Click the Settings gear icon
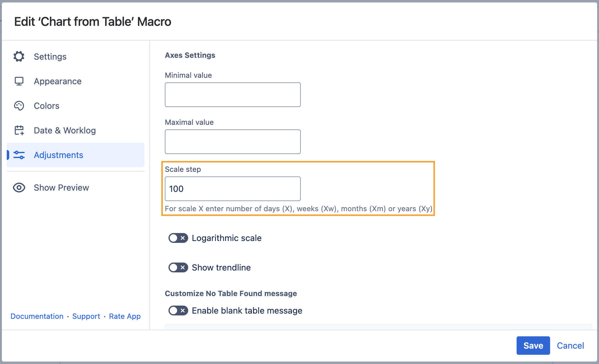Screen dimensions: 599x364 [19, 57]
